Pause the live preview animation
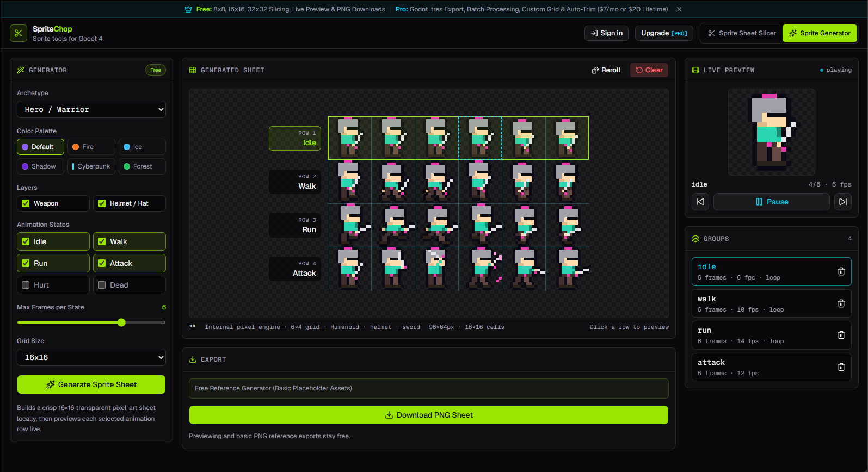Image resolution: width=868 pixels, height=472 pixels. 772,202
